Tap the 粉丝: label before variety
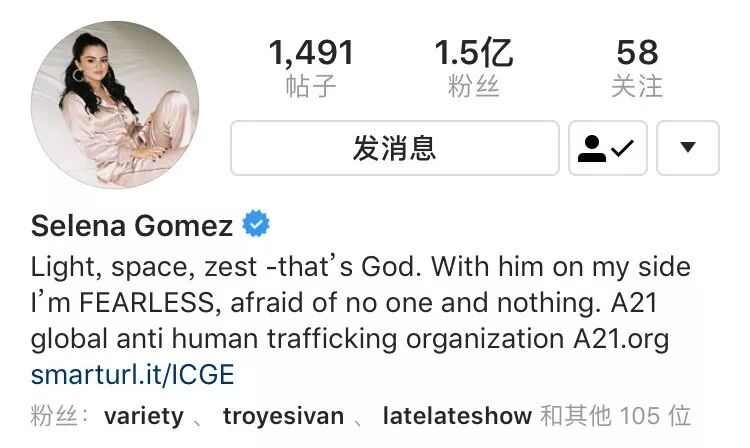 pos(59,415)
